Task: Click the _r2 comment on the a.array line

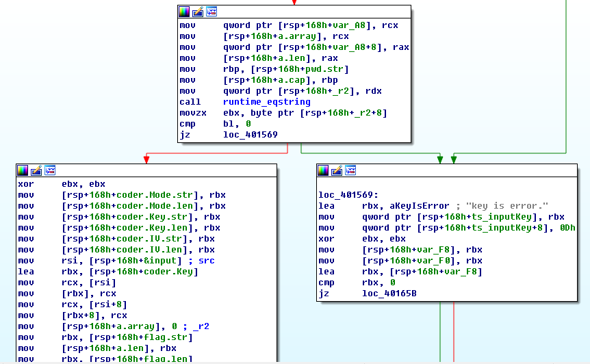Action: [x=201, y=326]
